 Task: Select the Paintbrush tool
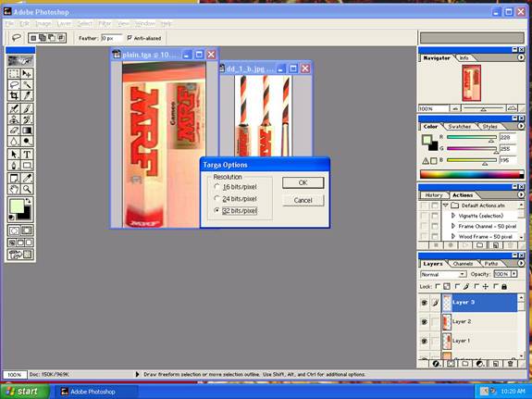27,108
